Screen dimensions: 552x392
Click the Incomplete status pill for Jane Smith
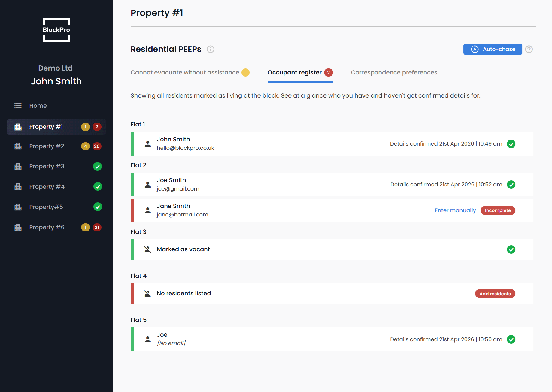tap(498, 210)
